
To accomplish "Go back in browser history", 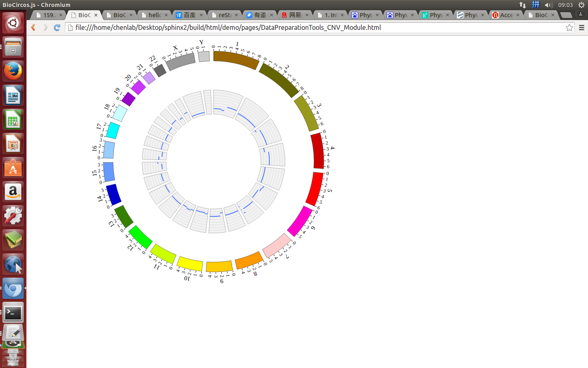I will pyautogui.click(x=33, y=27).
